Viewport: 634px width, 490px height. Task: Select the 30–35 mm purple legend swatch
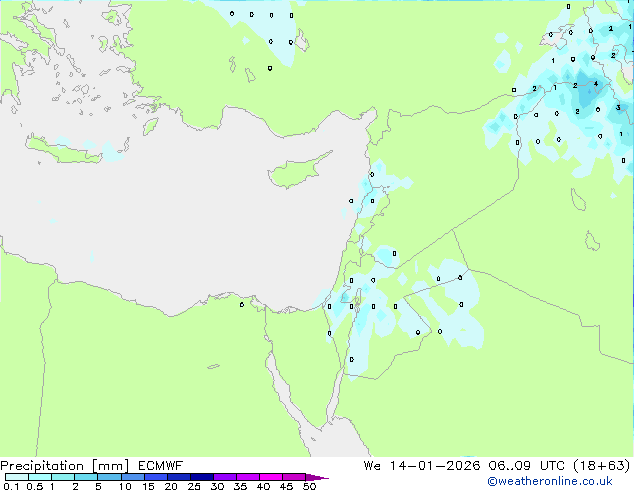coord(224,477)
